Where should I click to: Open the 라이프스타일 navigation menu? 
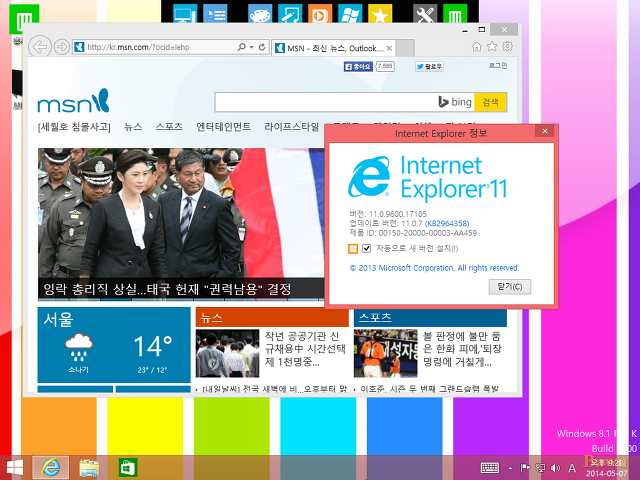click(291, 127)
